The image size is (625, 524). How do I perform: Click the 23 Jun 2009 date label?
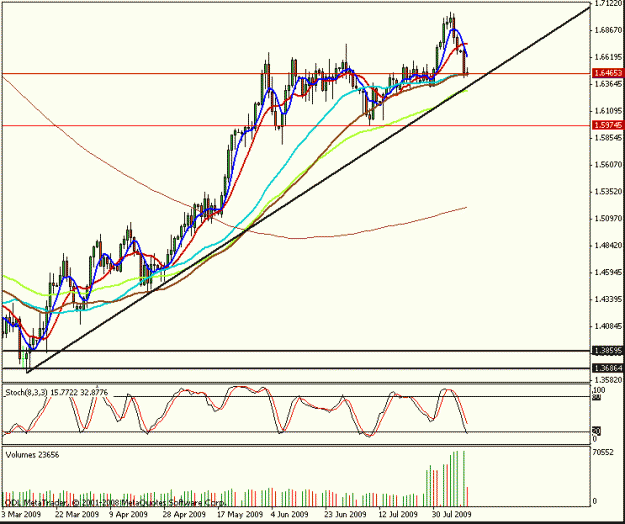coord(344,514)
